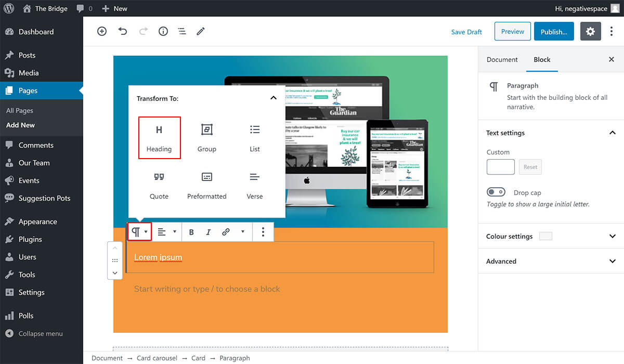Undo the last editor change

pos(123,31)
